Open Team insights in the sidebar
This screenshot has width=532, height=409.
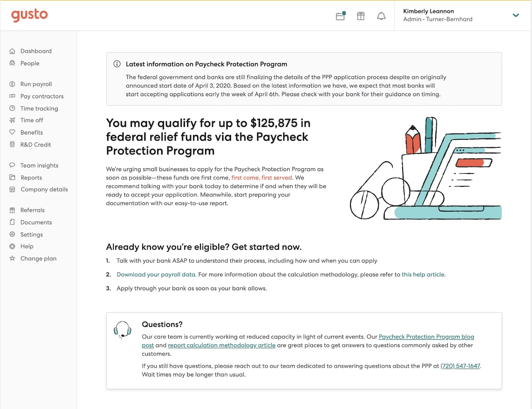point(39,165)
